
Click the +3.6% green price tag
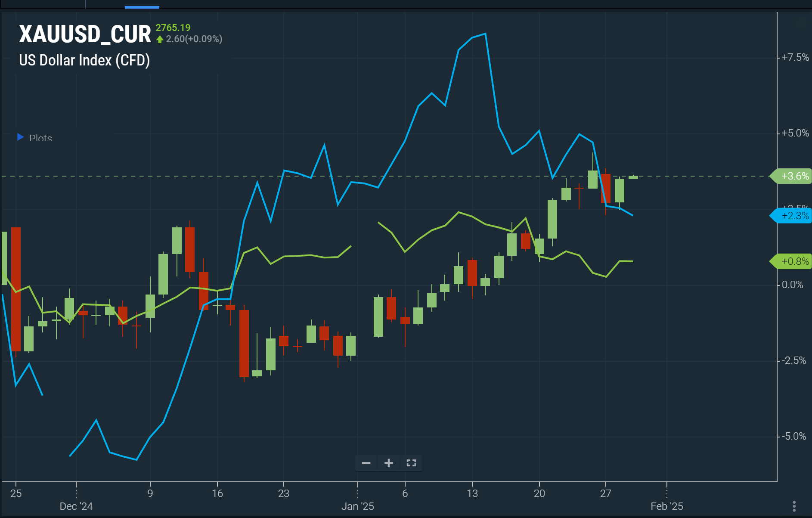click(794, 176)
